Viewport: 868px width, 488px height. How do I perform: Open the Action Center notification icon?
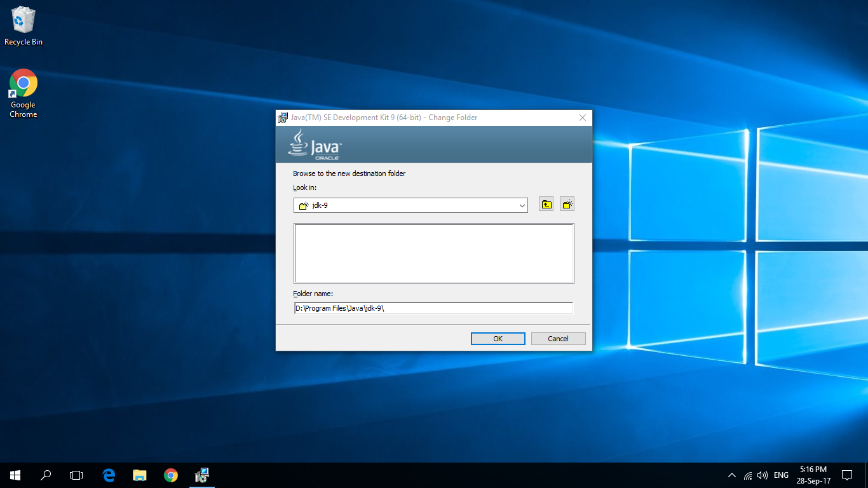coord(847,475)
